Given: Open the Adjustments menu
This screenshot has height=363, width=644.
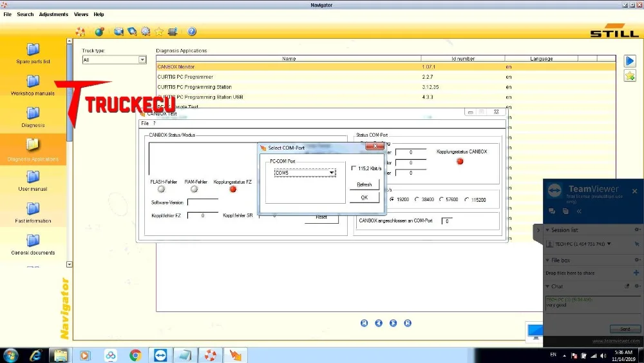Looking at the screenshot, I should 53,14.
